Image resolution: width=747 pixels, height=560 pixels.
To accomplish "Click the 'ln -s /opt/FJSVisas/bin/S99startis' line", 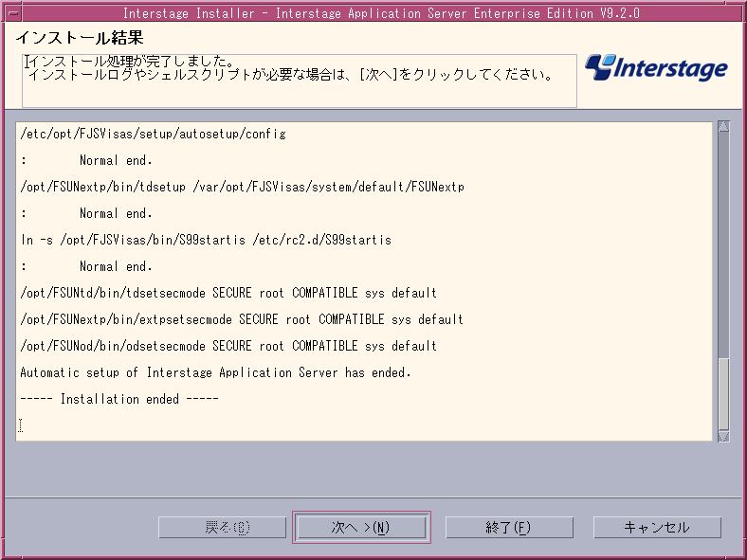I will (206, 240).
